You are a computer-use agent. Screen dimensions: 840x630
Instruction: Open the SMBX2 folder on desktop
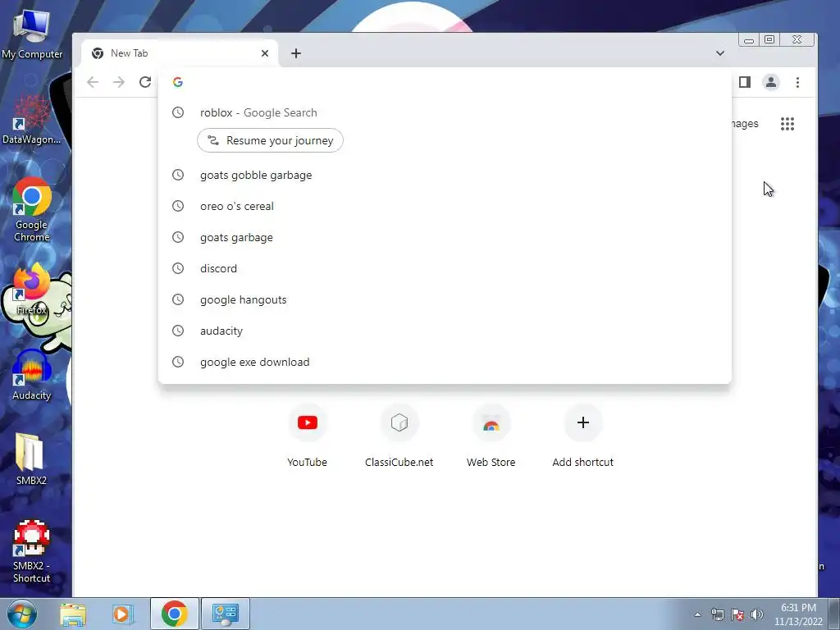31,459
